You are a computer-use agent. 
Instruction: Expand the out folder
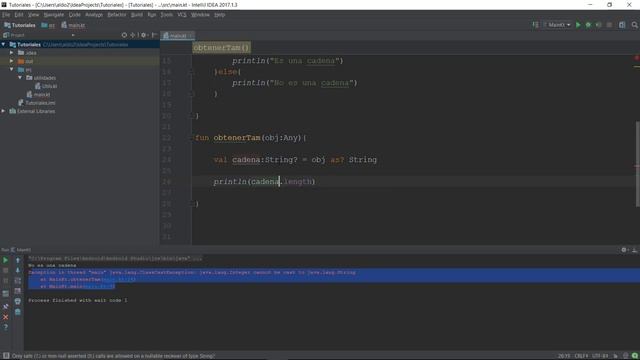coord(12,61)
